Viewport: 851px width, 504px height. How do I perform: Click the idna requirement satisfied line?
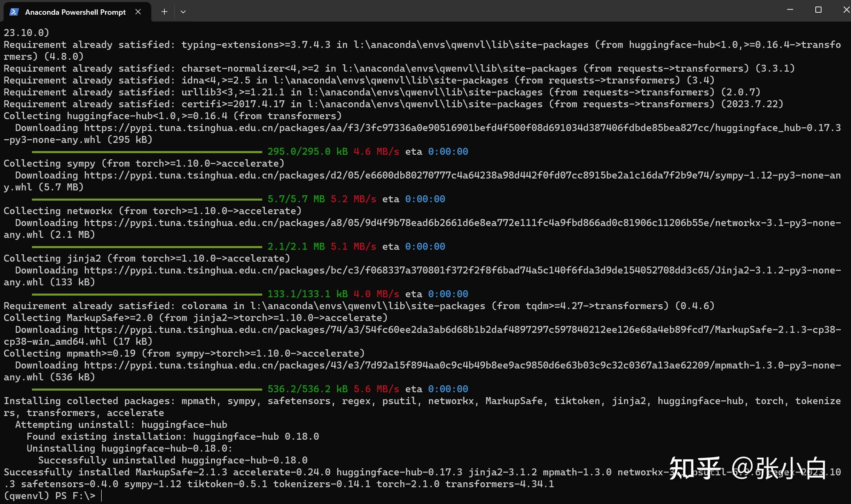[359, 81]
